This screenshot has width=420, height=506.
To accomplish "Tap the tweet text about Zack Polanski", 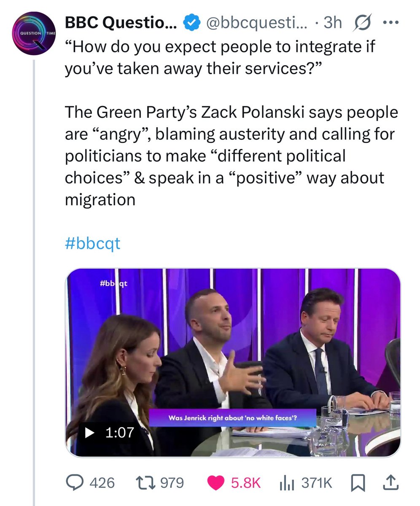I will coord(231,156).
